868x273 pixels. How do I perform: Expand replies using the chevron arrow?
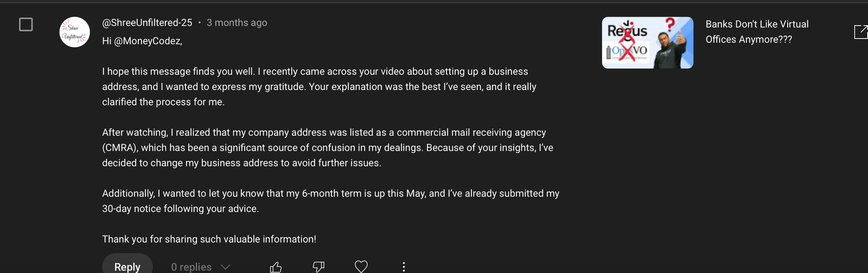click(226, 266)
